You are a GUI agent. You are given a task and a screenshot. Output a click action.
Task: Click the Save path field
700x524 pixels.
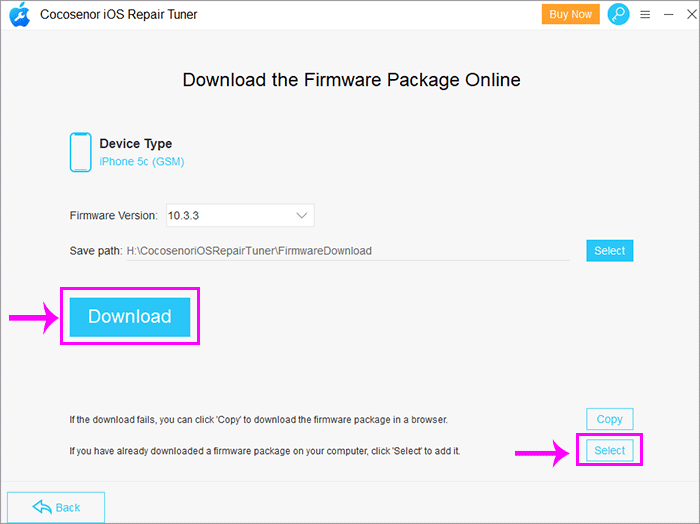click(348, 251)
